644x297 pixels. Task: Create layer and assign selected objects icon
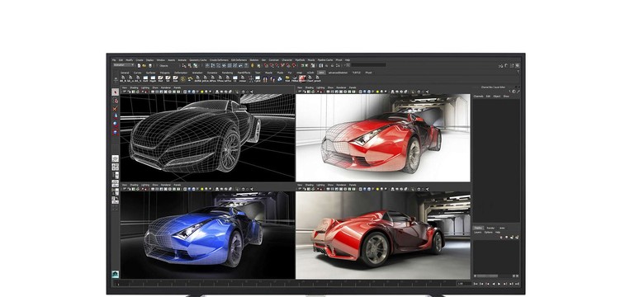(x=517, y=237)
